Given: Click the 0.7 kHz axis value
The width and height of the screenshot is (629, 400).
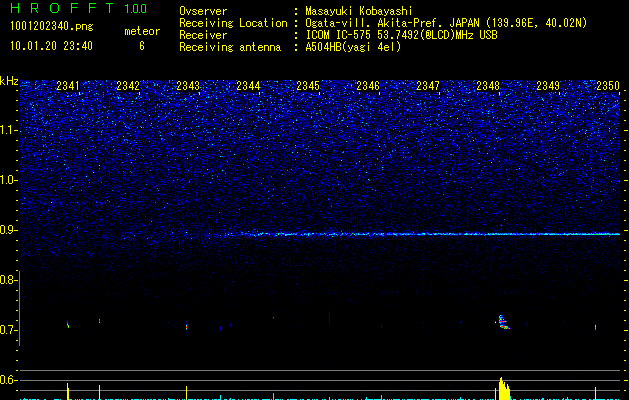Looking at the screenshot, I should [7, 330].
